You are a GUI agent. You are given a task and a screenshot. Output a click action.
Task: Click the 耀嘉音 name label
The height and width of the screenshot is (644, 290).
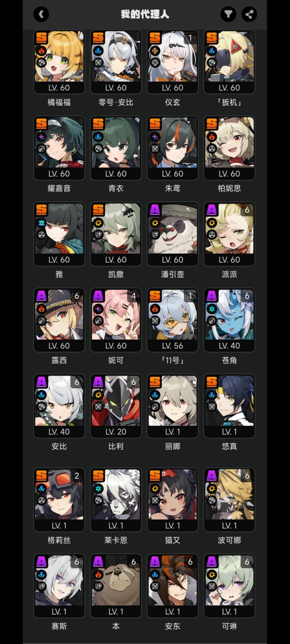tap(59, 188)
